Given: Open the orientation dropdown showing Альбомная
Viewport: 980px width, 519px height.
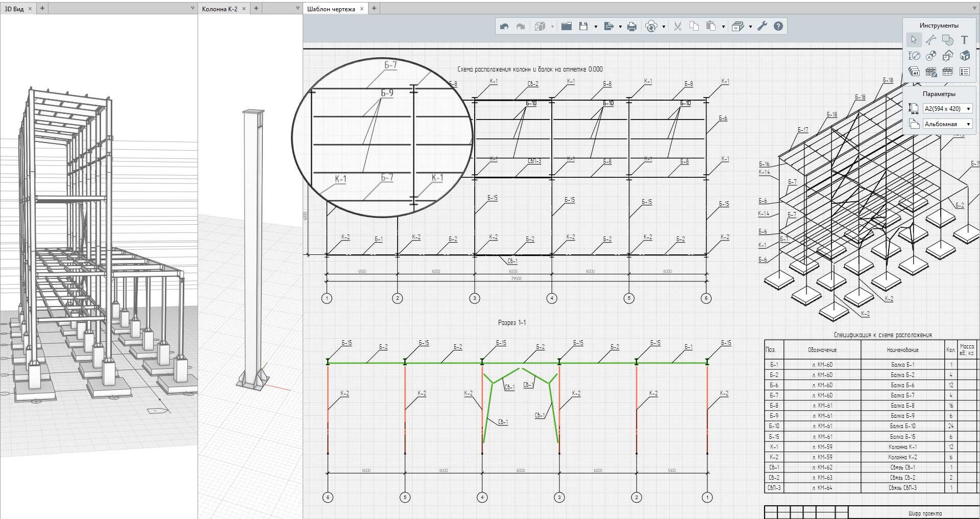Looking at the screenshot, I should pyautogui.click(x=947, y=124).
